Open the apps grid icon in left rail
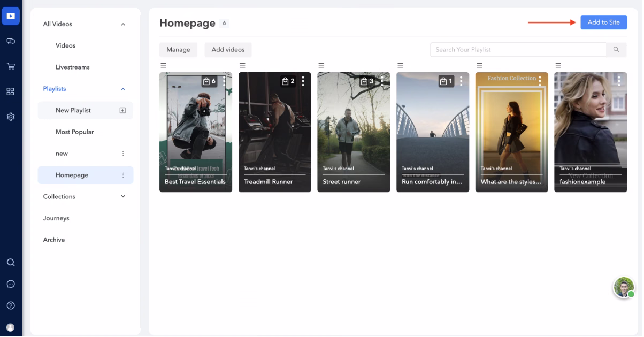 [11, 91]
